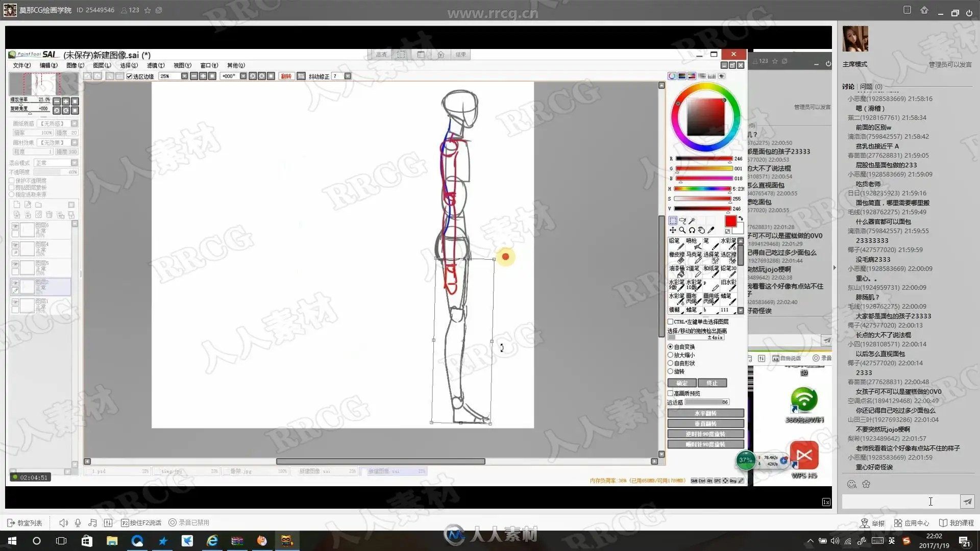
Task: Open the Windows Start menu
Action: click(12, 541)
